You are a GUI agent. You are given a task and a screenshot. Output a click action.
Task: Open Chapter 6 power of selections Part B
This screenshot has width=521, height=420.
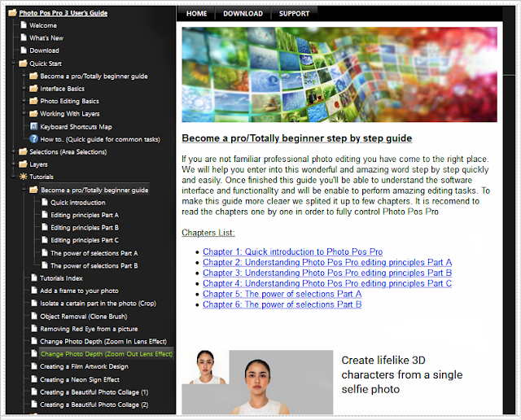tap(282, 304)
